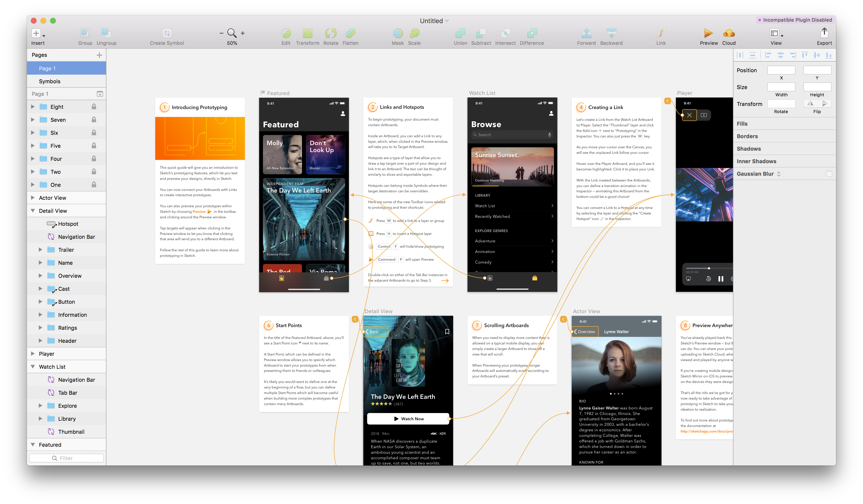Expand the Library folder
This screenshot has width=863, height=504.
point(40,419)
